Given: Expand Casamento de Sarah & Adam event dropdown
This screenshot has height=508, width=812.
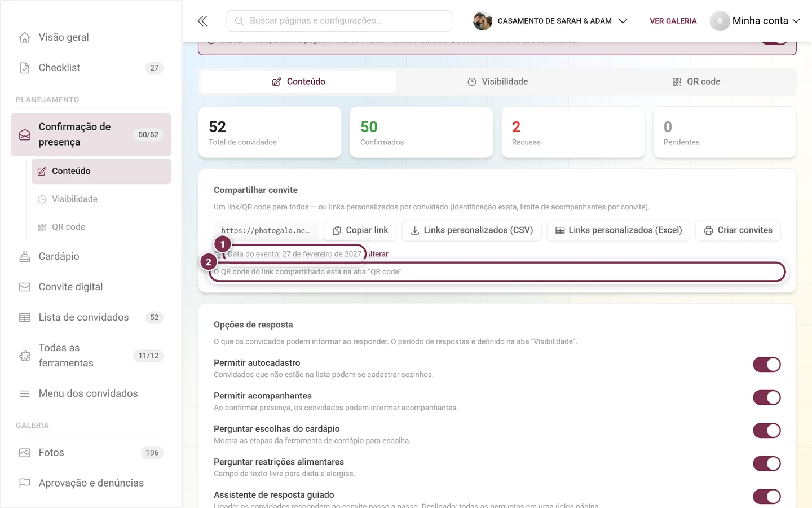Looking at the screenshot, I should click(550, 21).
